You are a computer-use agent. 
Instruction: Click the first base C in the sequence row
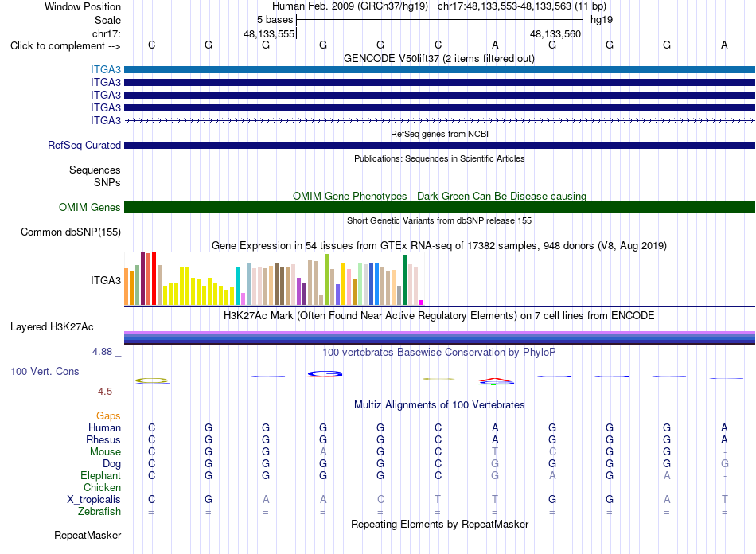pos(151,45)
